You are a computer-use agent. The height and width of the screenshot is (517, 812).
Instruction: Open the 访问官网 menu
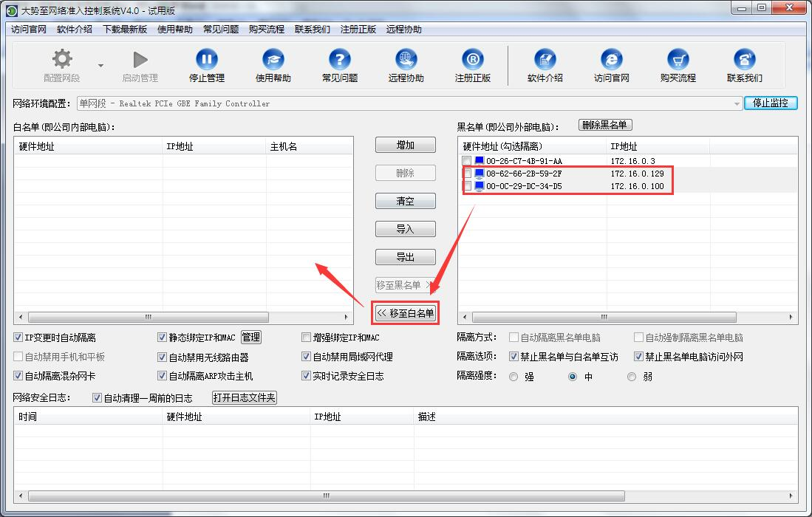pyautogui.click(x=29, y=30)
